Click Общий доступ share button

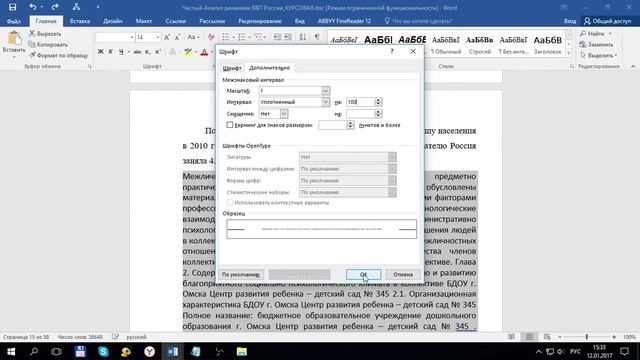(x=608, y=21)
